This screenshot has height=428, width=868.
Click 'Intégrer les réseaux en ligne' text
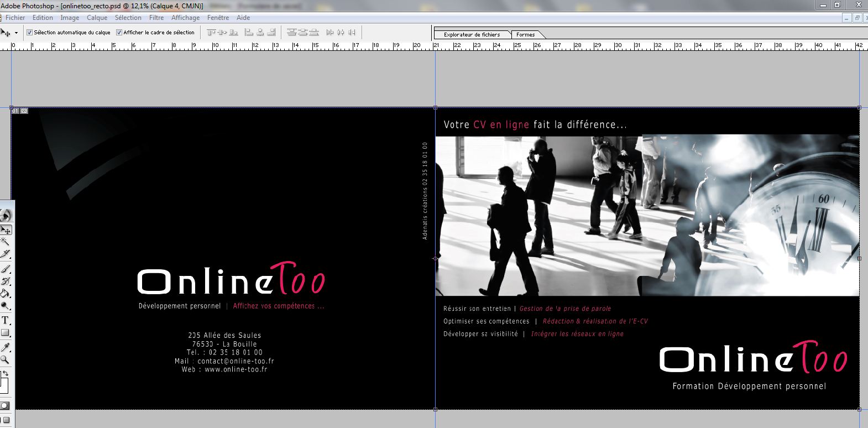[x=577, y=334]
